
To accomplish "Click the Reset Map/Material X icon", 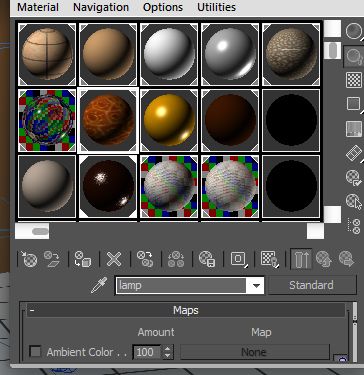I will [114, 259].
